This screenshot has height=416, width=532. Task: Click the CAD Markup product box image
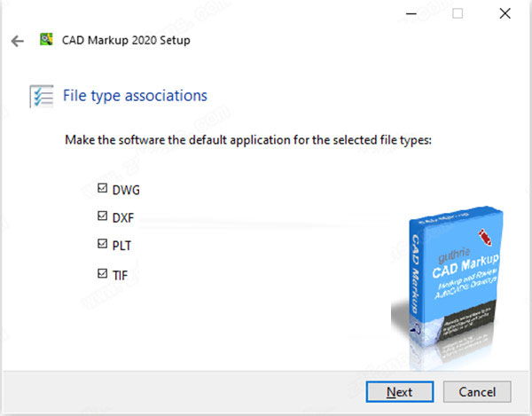447,287
